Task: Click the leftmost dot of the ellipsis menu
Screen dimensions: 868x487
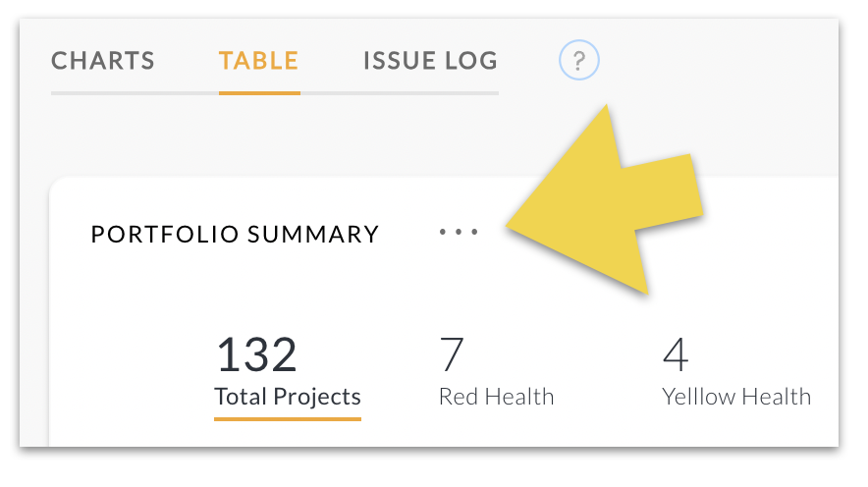Action: (x=443, y=233)
